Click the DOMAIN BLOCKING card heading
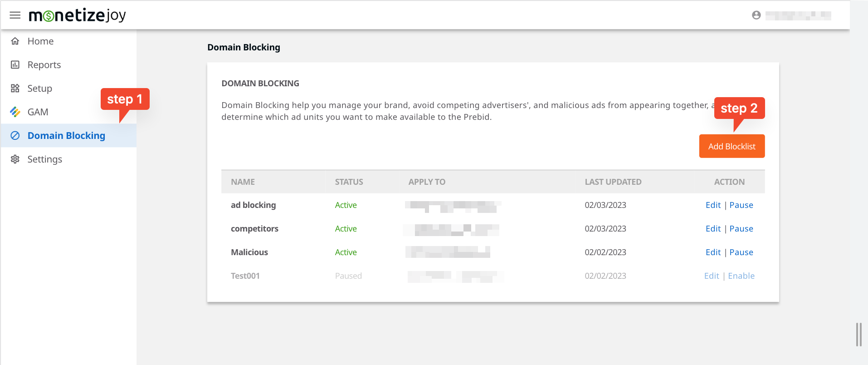Viewport: 868px width, 365px height. (260, 84)
